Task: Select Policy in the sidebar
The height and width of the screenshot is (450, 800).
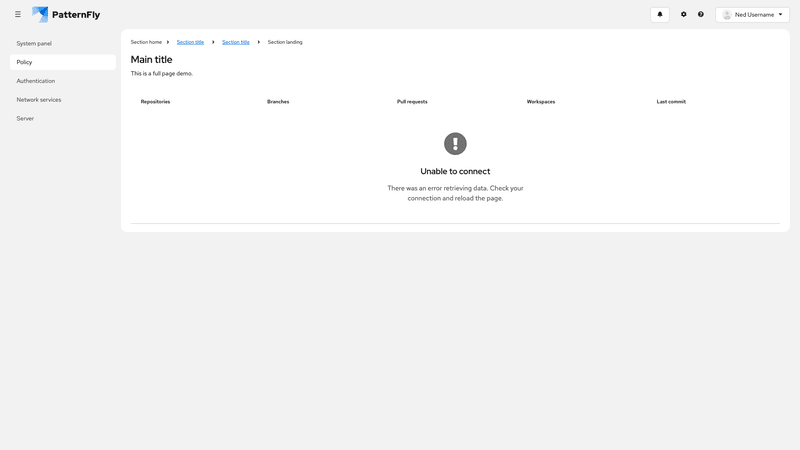Action: pyautogui.click(x=25, y=62)
